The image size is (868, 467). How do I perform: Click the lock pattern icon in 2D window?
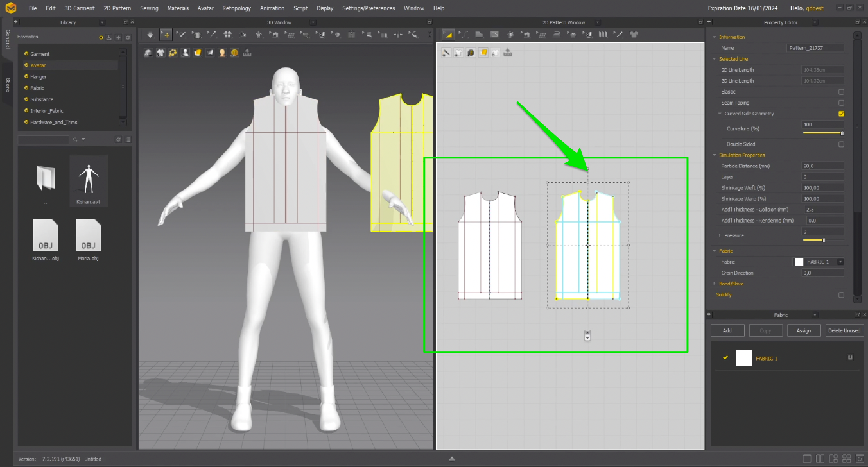point(495,53)
